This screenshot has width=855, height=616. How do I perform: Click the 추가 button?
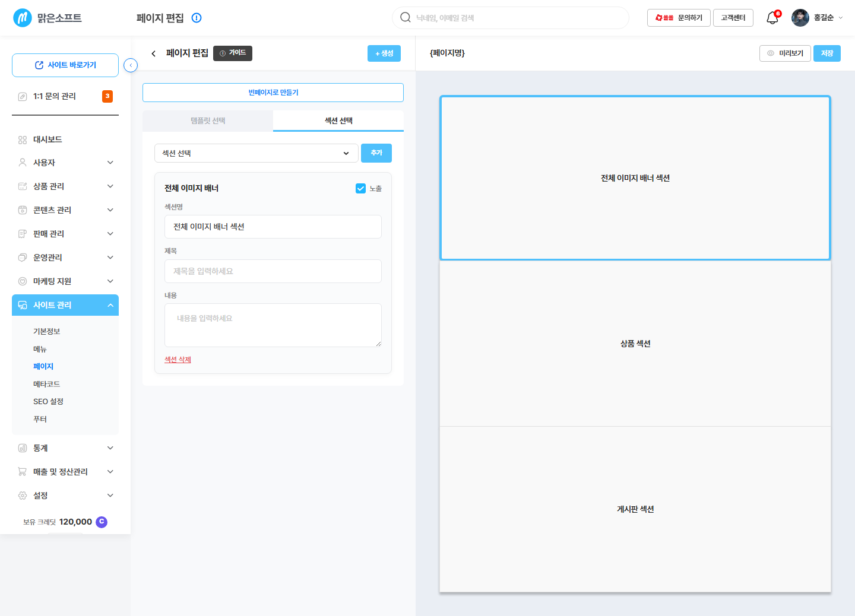coord(376,153)
